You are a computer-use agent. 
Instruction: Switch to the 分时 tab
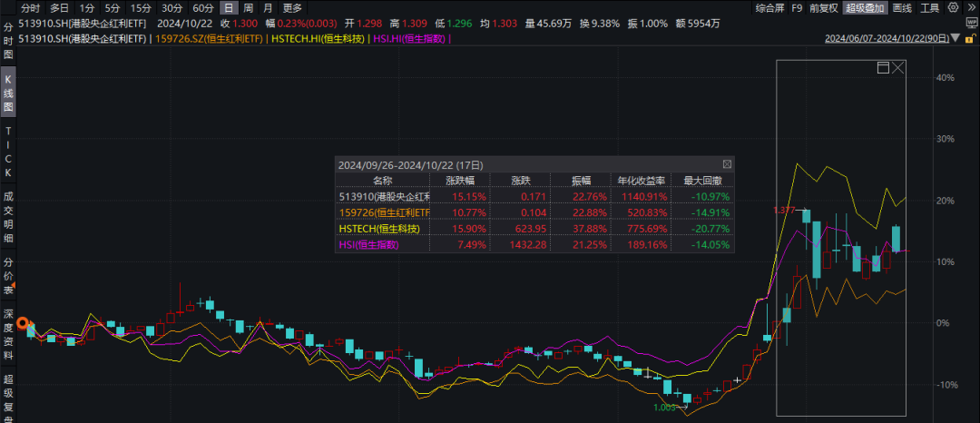32,8
